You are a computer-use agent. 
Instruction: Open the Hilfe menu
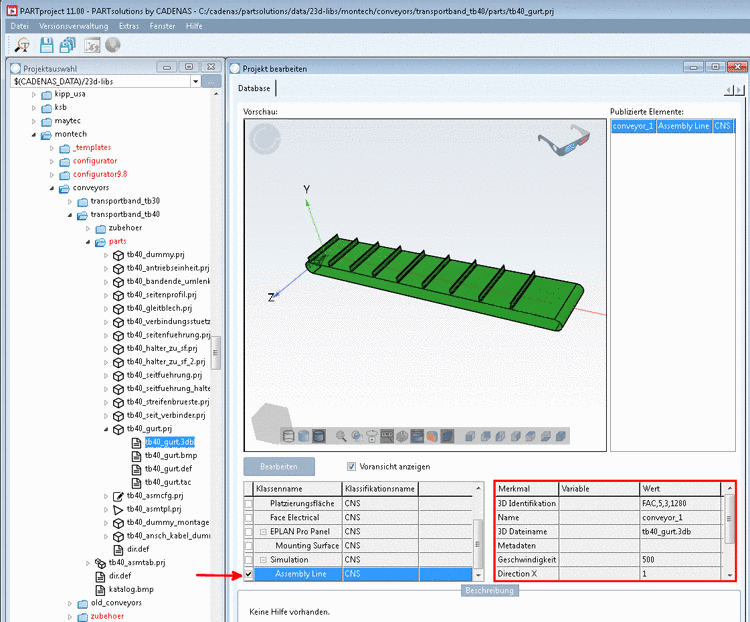coord(194,26)
